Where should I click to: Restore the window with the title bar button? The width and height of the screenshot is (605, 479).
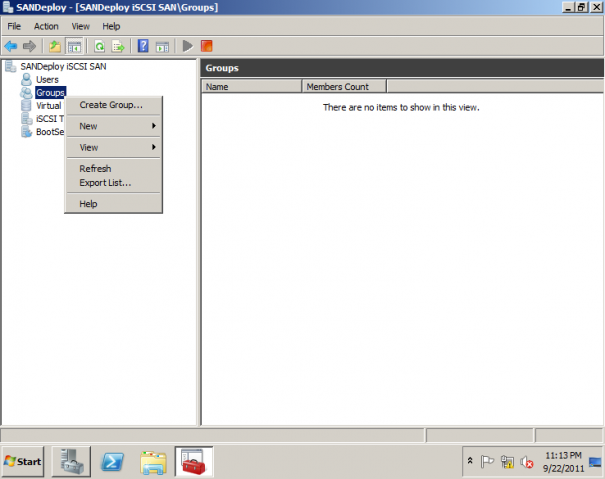tap(582, 7)
